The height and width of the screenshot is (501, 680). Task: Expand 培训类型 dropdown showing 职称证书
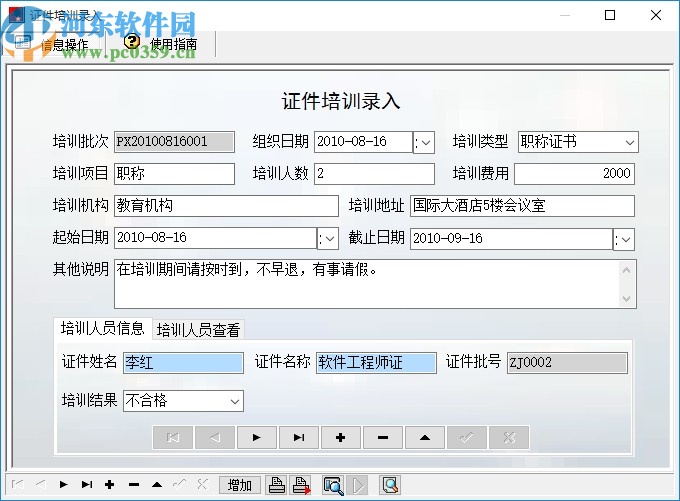(630, 142)
